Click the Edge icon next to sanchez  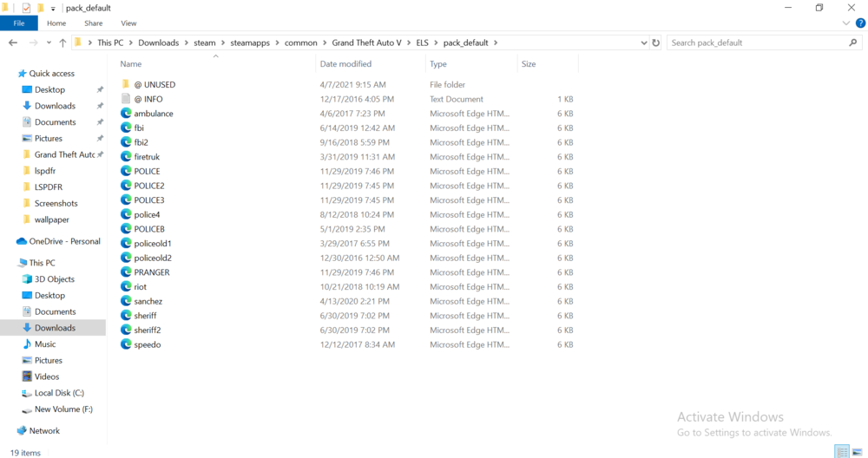point(126,301)
